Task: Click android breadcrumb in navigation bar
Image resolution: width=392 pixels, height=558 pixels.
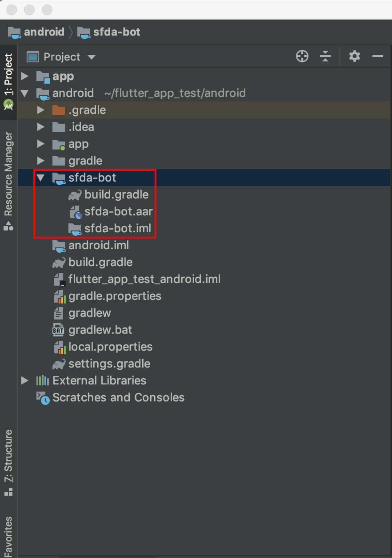Action: point(44,32)
